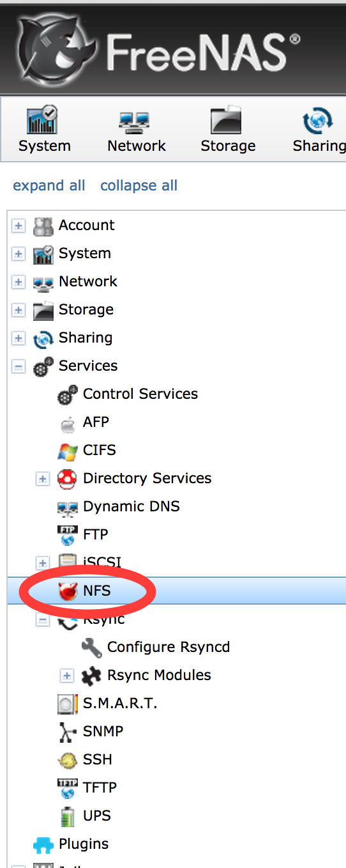Open the Network toolbar icon
Image resolution: width=346 pixels, height=868 pixels.
coord(135,121)
